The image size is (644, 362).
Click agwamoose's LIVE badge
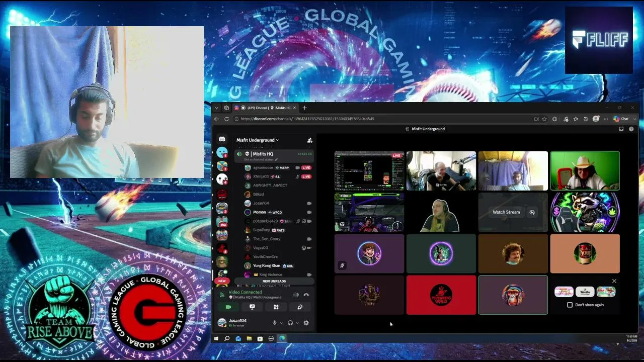[x=306, y=167]
